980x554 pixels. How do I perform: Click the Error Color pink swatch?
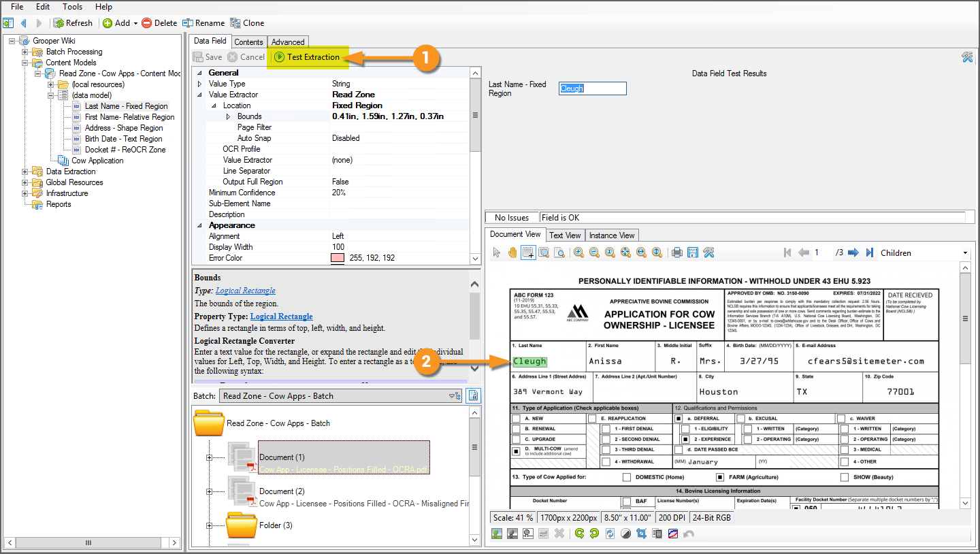(338, 258)
